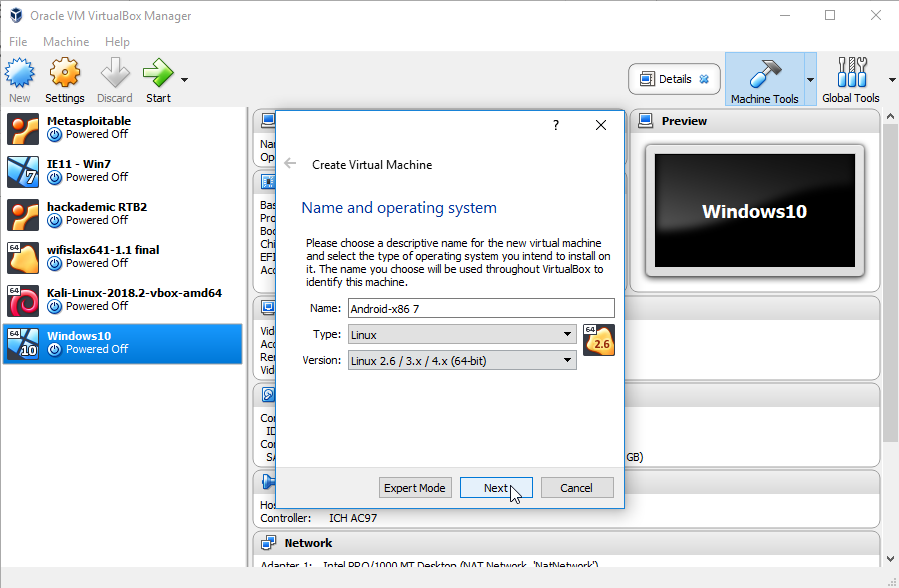Open the Type dropdown showing Linux
The width and height of the screenshot is (899, 588).
461,334
